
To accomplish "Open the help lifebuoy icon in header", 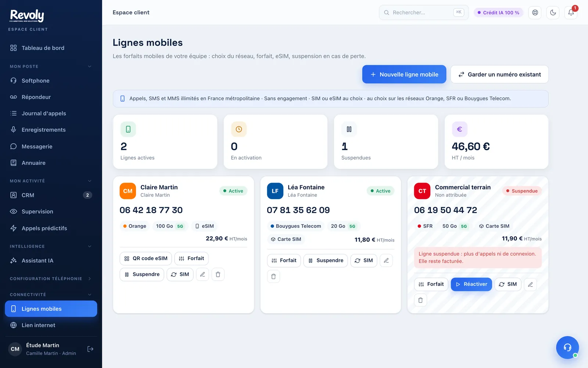I will [535, 13].
